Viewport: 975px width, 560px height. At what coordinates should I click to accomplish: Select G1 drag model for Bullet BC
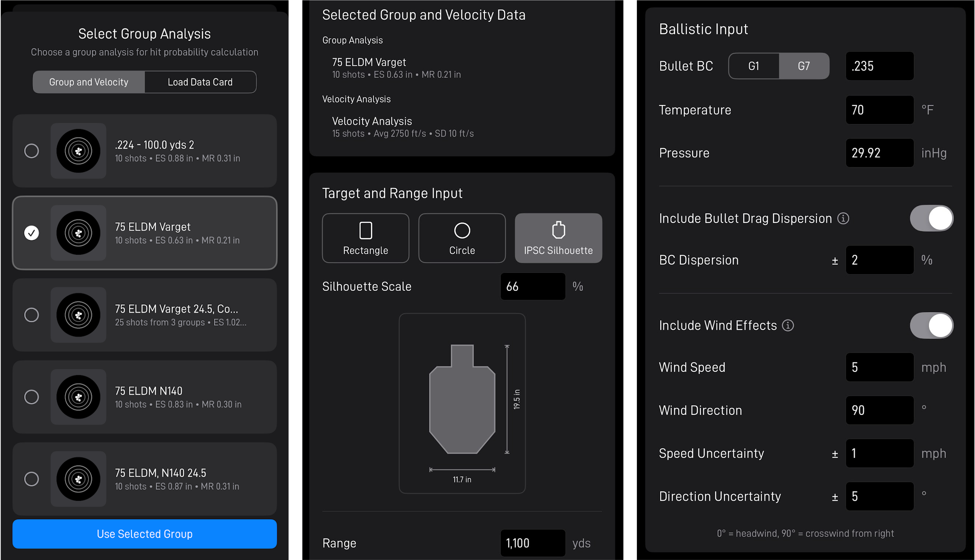click(753, 66)
